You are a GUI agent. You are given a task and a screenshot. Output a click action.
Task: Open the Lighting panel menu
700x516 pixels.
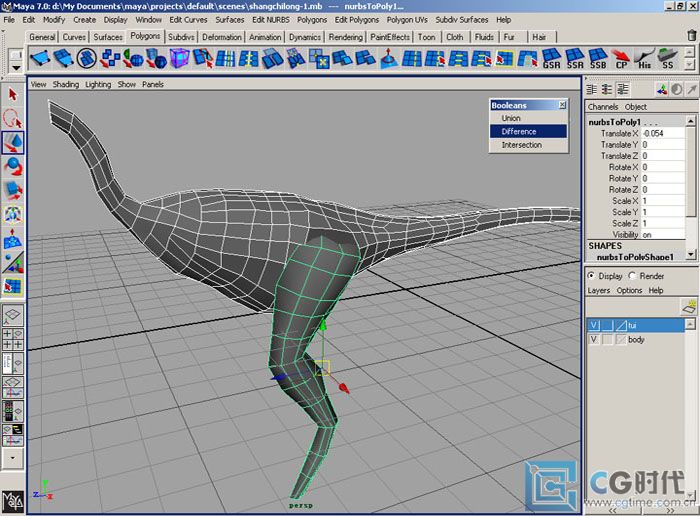coord(98,84)
